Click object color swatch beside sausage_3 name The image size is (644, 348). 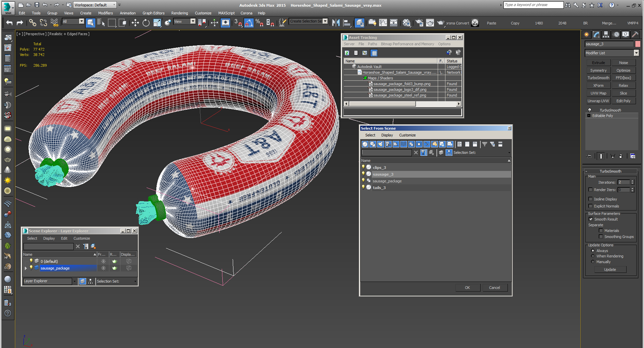[x=637, y=44]
